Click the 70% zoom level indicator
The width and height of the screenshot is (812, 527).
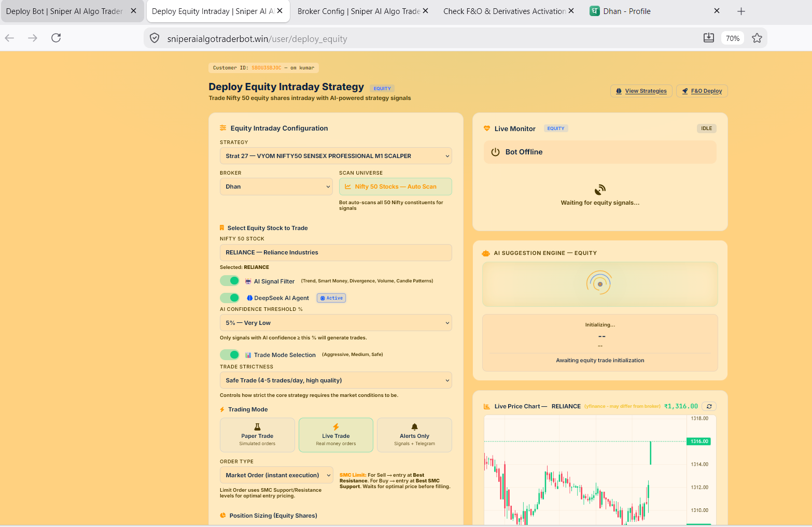coord(733,38)
